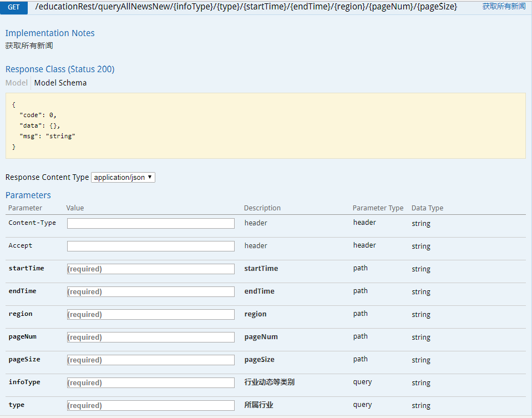The width and height of the screenshot is (532, 418).
Task: Click the path type of startTime row
Action: coord(361,268)
